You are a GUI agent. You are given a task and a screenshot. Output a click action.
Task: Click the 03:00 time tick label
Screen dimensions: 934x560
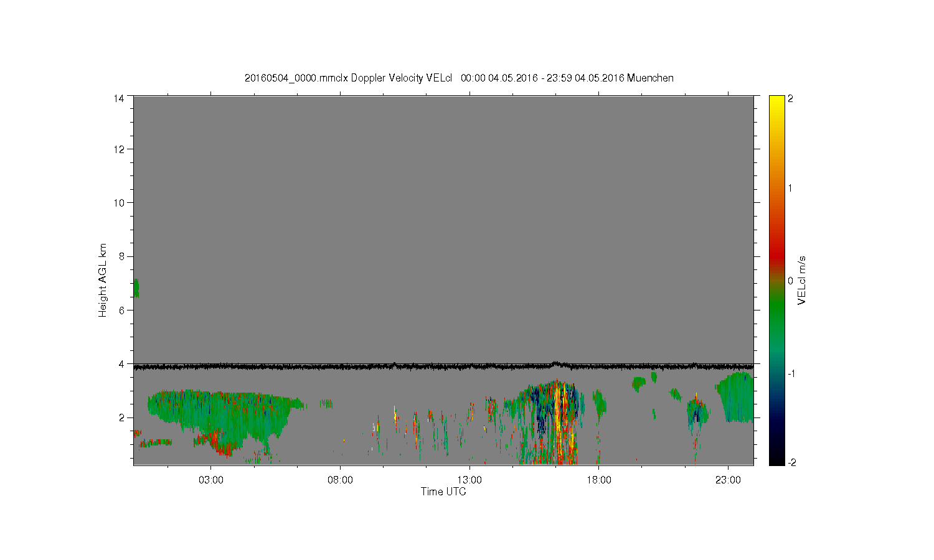point(211,480)
